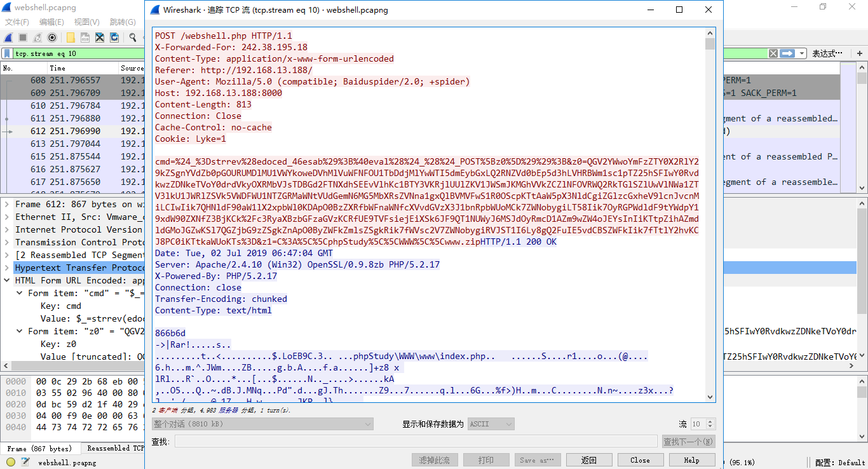The image size is (868, 469).
Task: Click the restart capture icon
Action: pos(37,37)
